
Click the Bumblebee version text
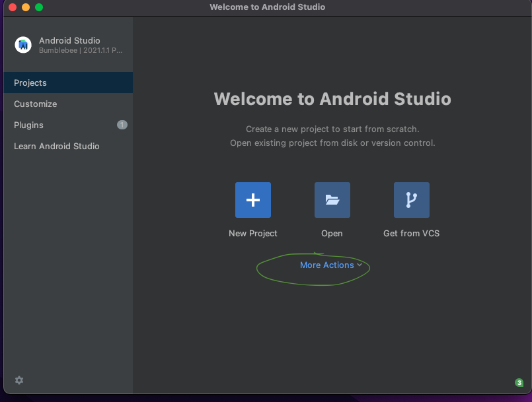(x=81, y=51)
